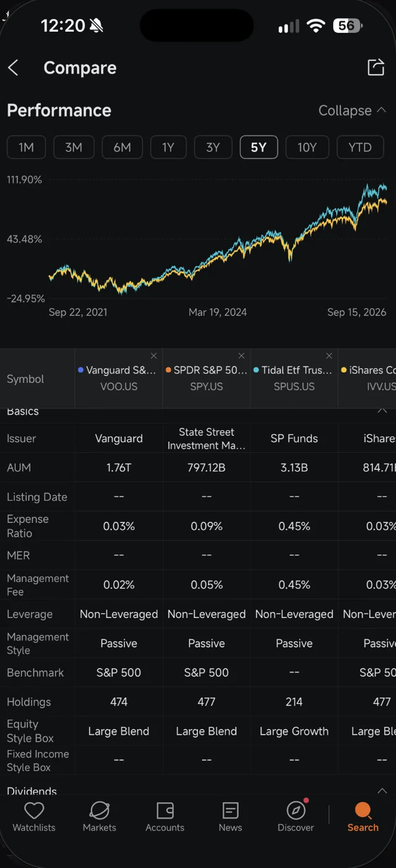Tap the iShares IVV.US column header

tap(368, 378)
